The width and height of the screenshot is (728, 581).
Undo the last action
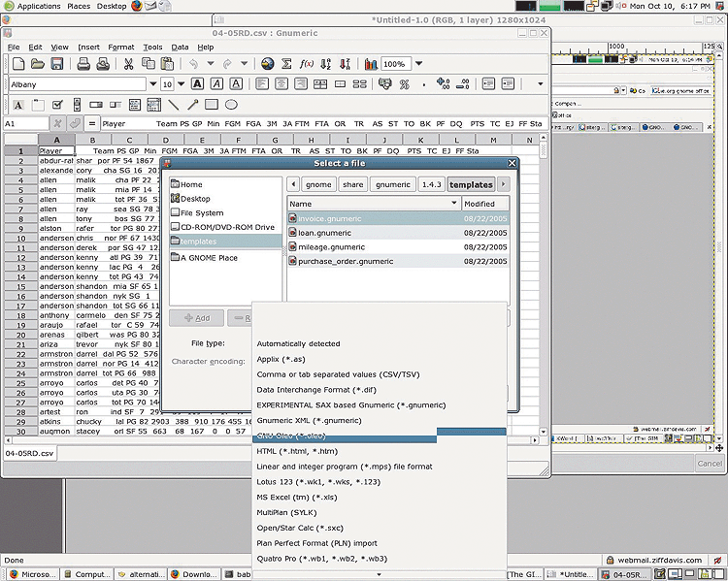[193, 64]
